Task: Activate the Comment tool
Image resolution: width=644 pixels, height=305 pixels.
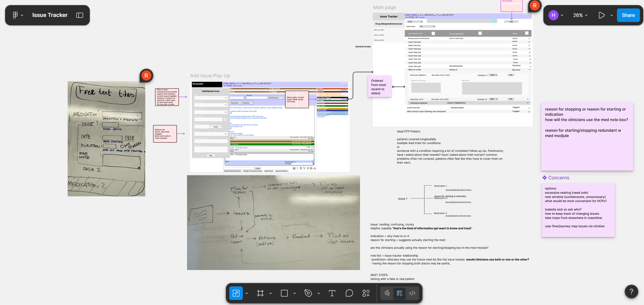Action: (349, 293)
